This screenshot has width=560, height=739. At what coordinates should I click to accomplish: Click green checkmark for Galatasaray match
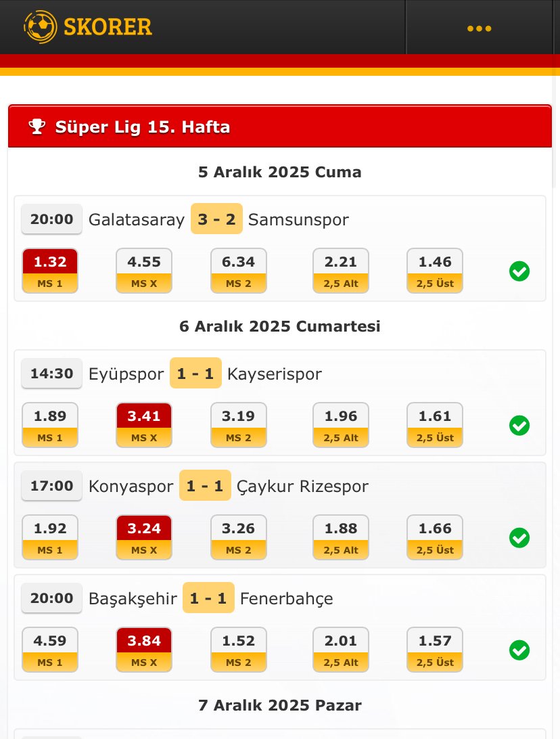pos(519,271)
